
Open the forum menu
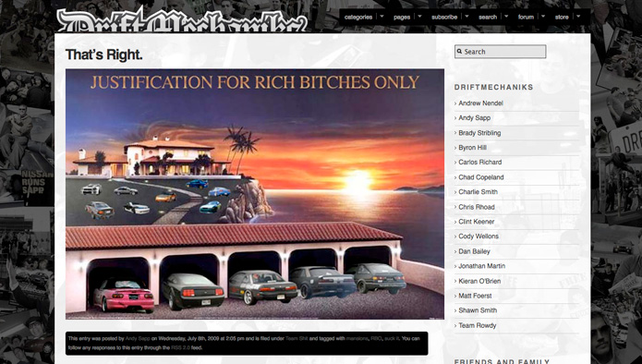(526, 18)
